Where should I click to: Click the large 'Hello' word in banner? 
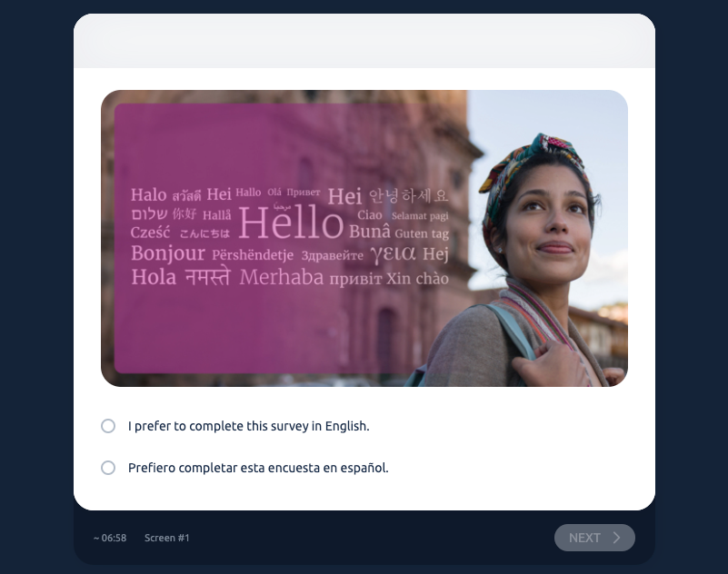pos(291,223)
